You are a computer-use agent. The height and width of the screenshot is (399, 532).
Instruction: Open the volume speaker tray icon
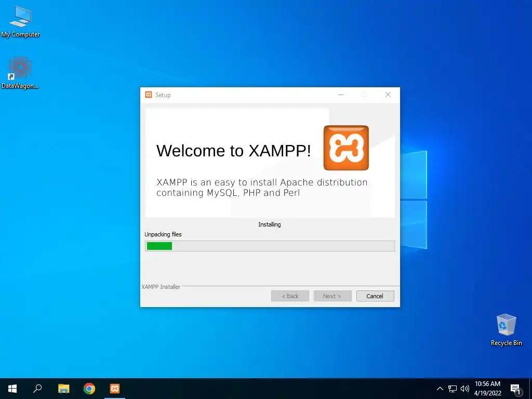[x=465, y=389]
